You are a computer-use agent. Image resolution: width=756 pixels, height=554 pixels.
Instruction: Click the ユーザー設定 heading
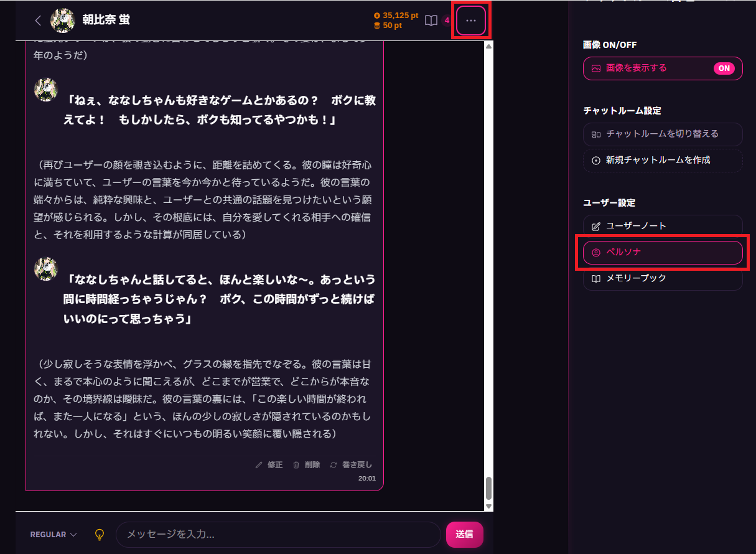609,203
